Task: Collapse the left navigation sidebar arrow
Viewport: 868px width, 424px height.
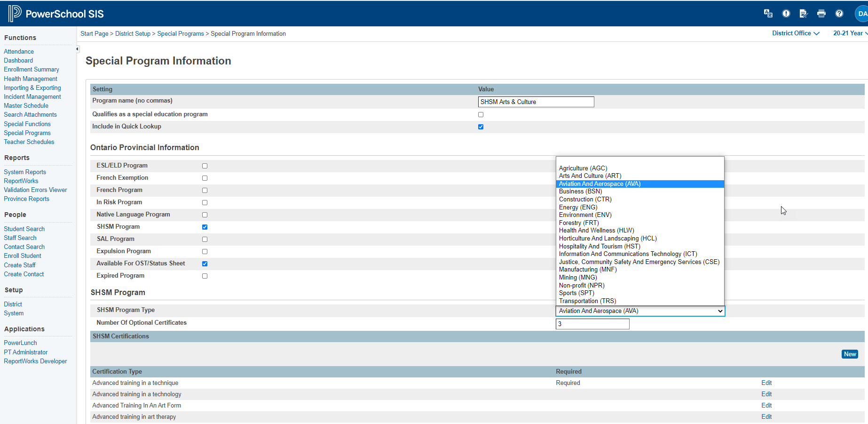Action: coord(77,49)
